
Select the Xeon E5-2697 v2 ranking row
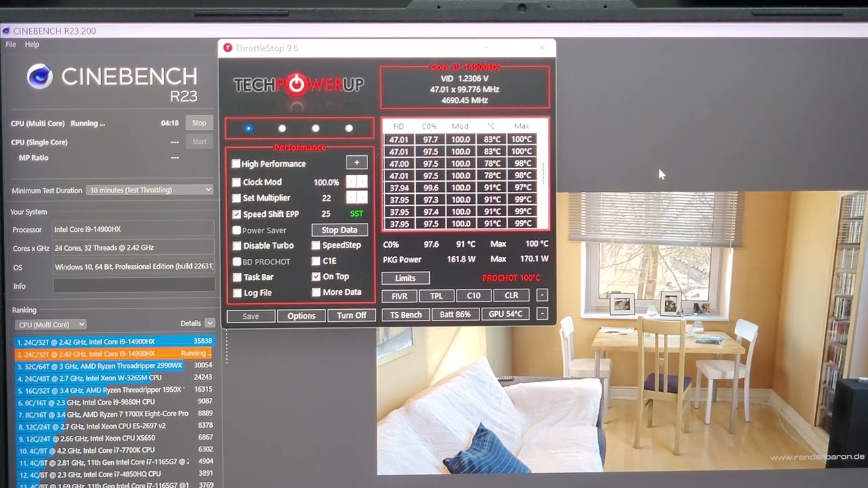coord(115,426)
